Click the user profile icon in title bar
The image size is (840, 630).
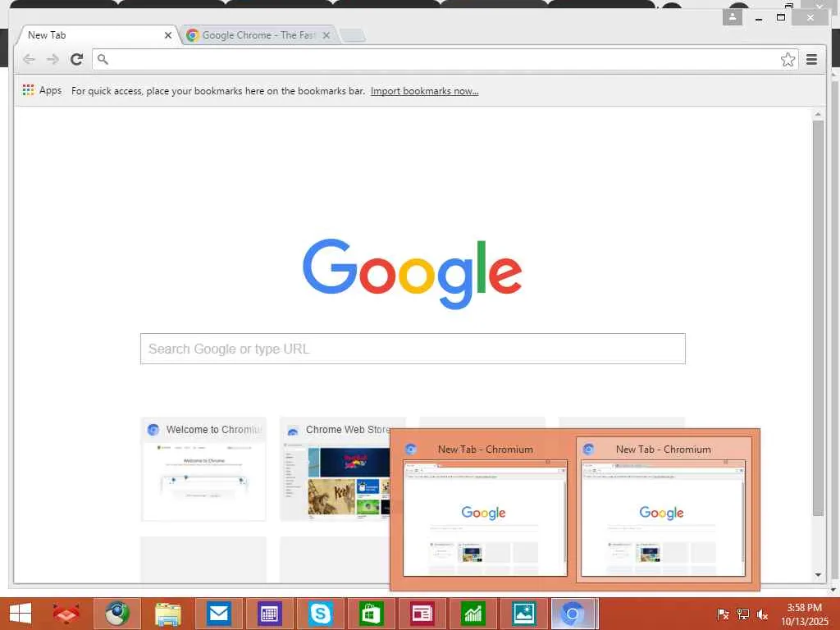[x=733, y=17]
